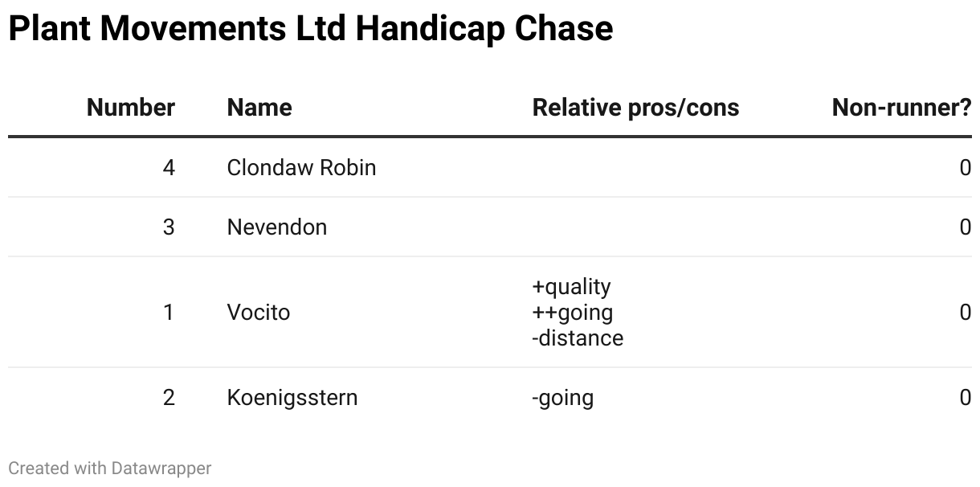Viewport: 980px width, 487px height.
Task: Click number 3 in Nevendon row
Action: 169,227
